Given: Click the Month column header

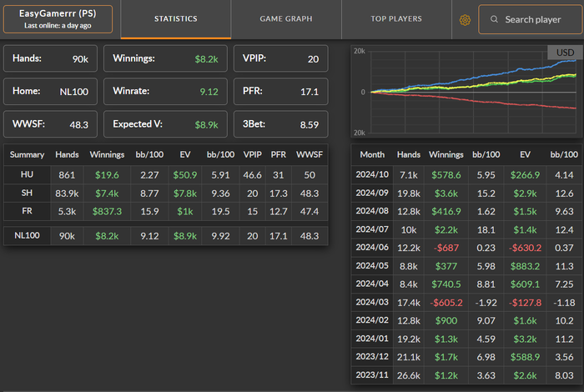Looking at the screenshot, I should pyautogui.click(x=372, y=154).
